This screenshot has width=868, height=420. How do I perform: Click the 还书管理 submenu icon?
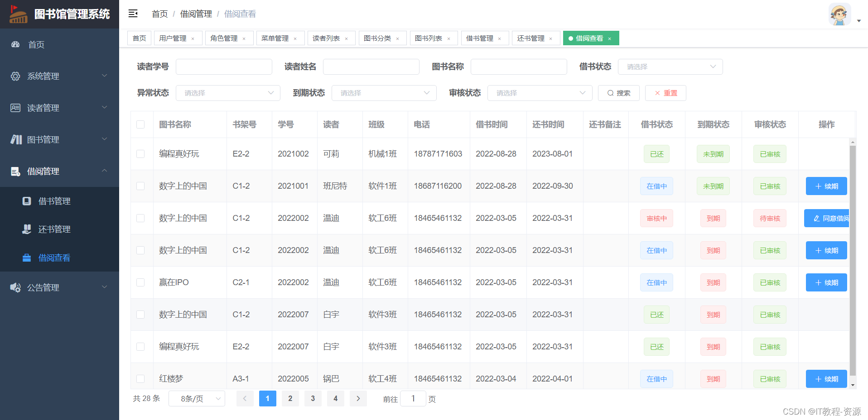pyautogui.click(x=27, y=229)
